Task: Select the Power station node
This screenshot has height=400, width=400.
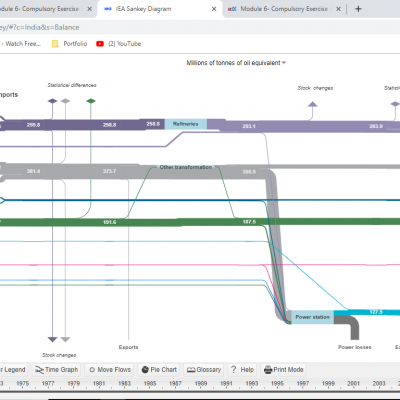Action: [313, 317]
